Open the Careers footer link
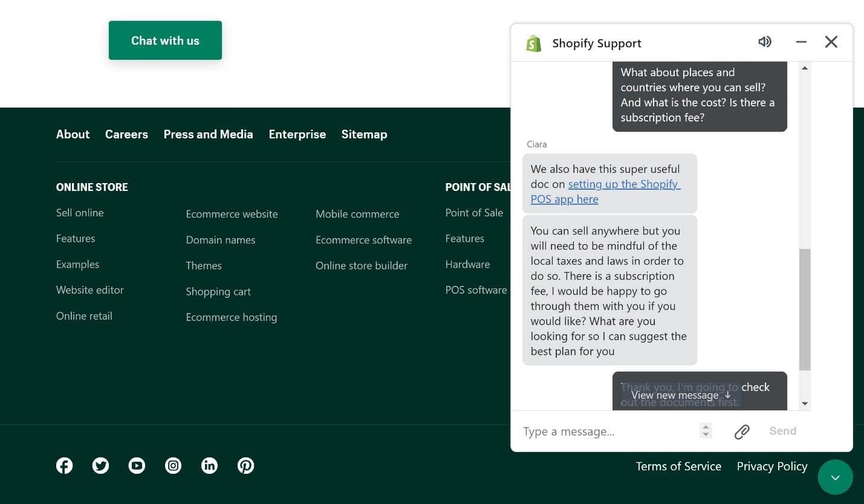The width and height of the screenshot is (864, 504). click(x=126, y=134)
